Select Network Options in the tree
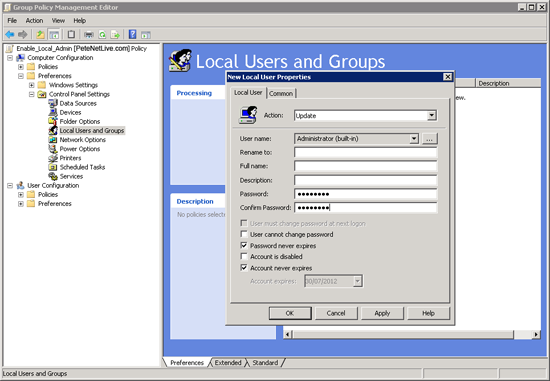Image resolution: width=550 pixels, height=381 pixels. click(x=82, y=140)
